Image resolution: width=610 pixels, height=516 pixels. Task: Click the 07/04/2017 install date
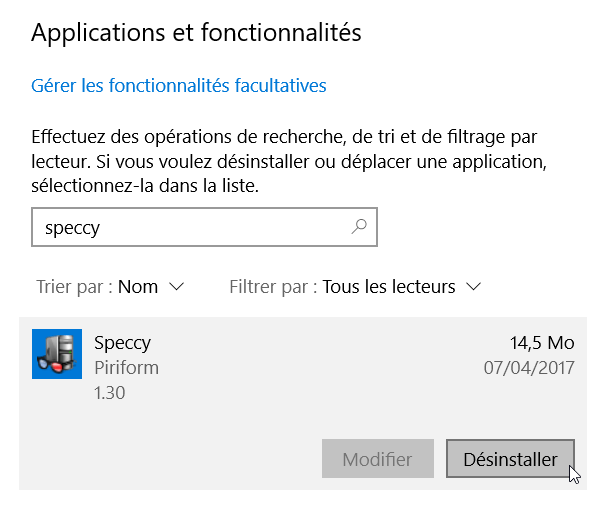(x=529, y=368)
